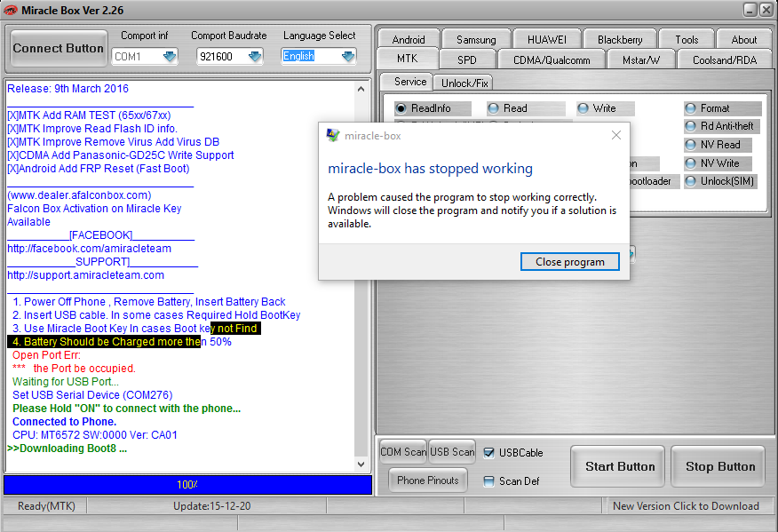Click the Start Button
Screen dimensions: 778x532
point(619,466)
